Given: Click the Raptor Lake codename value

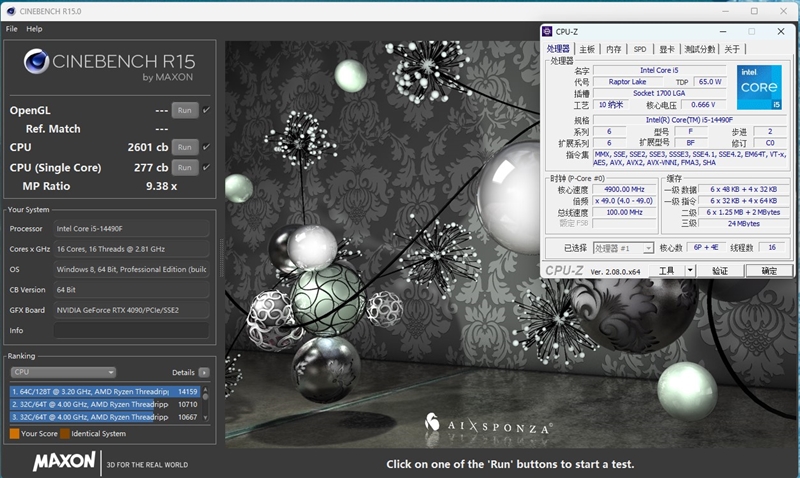Looking at the screenshot, I should click(x=628, y=82).
